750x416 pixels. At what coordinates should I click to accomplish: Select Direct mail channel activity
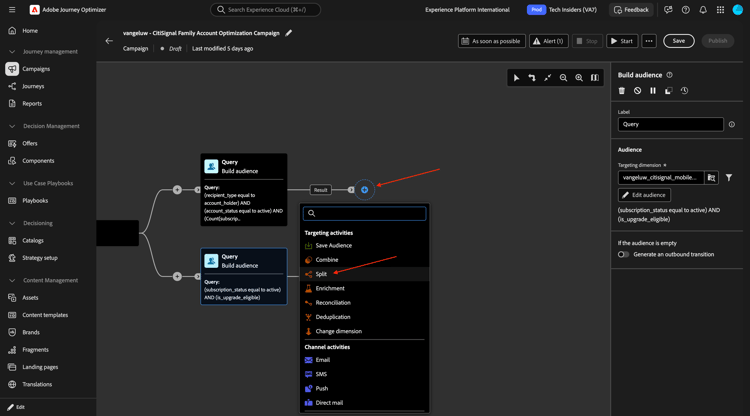pyautogui.click(x=364, y=403)
